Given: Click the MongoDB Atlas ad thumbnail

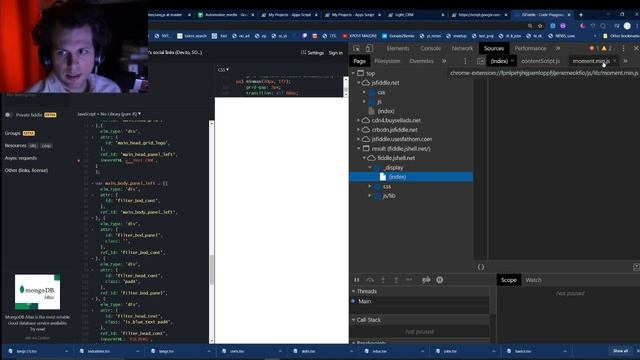Looking at the screenshot, I should coord(37,291).
